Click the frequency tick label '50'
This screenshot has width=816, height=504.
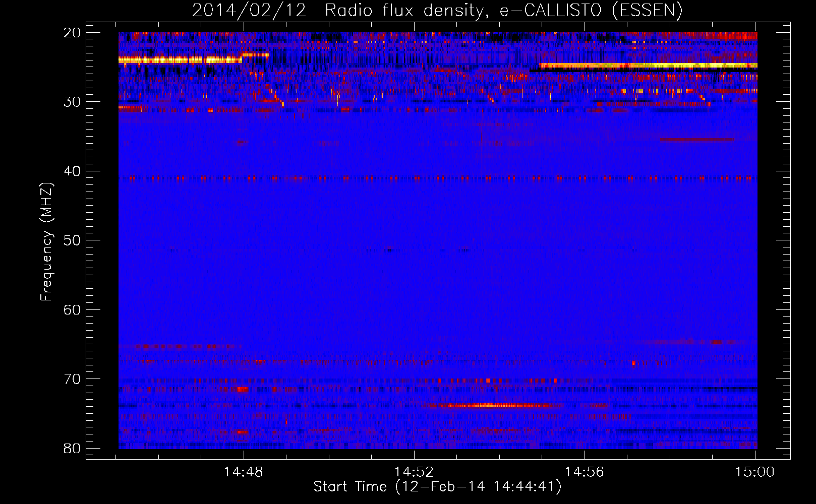click(73, 240)
